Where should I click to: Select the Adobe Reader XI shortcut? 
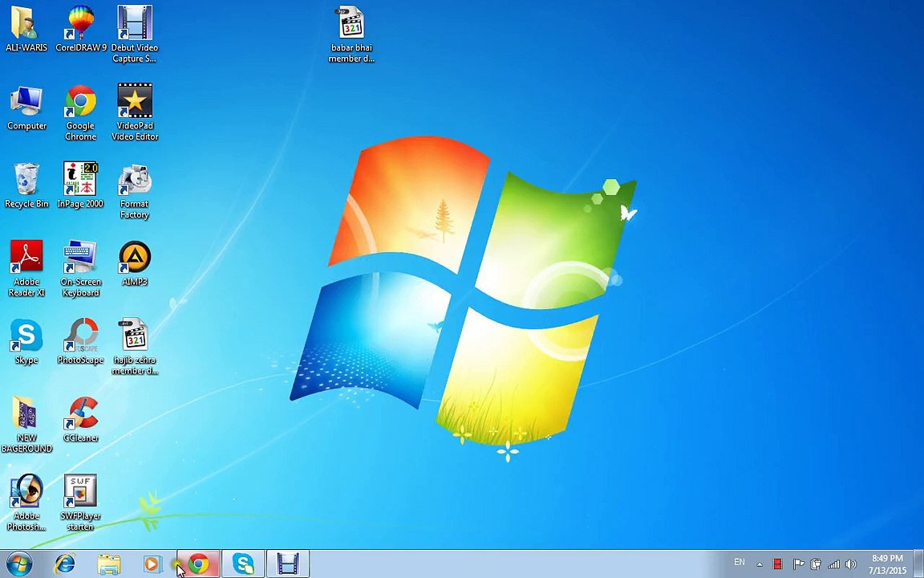[x=26, y=268]
